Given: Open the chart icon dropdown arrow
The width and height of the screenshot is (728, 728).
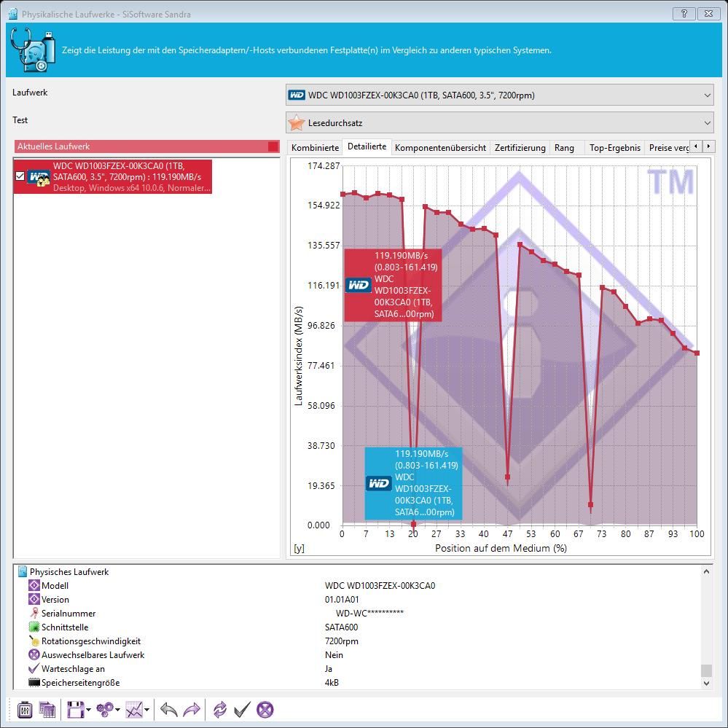Looking at the screenshot, I should [x=147, y=710].
